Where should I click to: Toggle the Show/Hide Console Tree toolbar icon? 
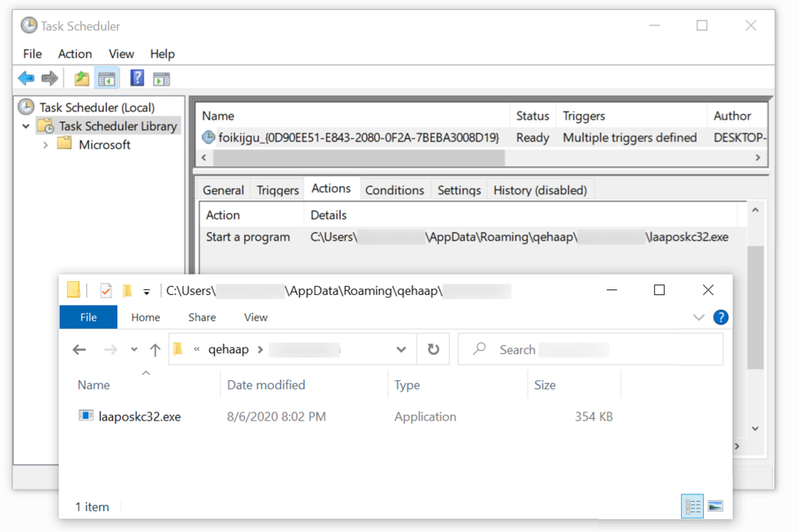[x=107, y=79]
